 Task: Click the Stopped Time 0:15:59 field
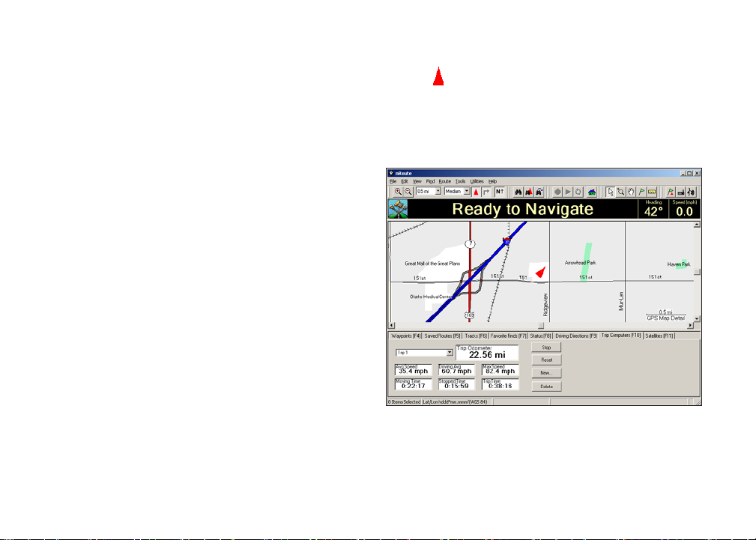[456, 384]
